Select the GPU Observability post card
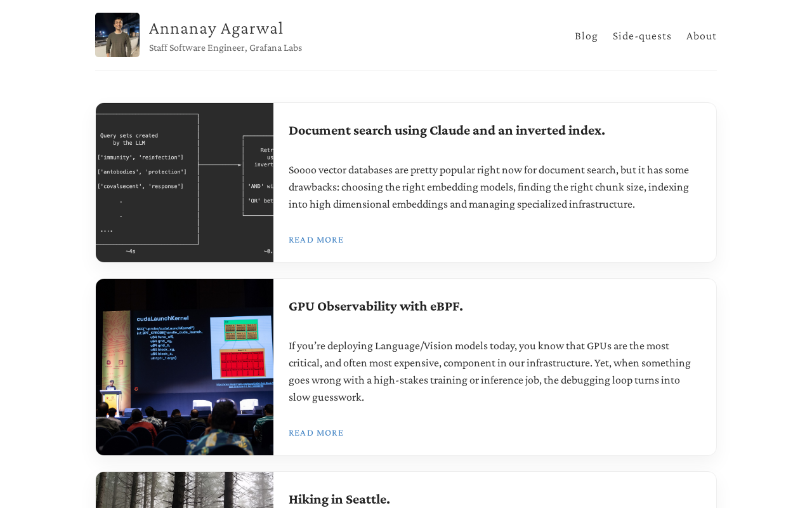Screen dimensions: 812x508 [x=406, y=367]
